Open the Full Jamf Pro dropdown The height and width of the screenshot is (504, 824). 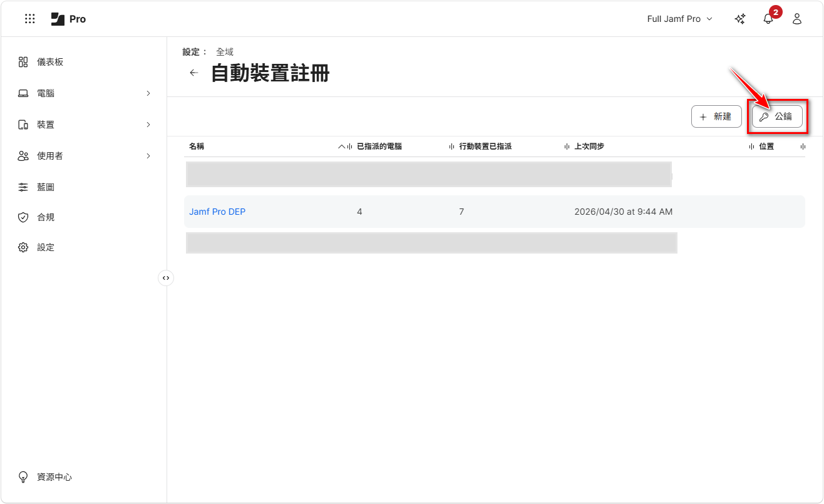coord(679,19)
